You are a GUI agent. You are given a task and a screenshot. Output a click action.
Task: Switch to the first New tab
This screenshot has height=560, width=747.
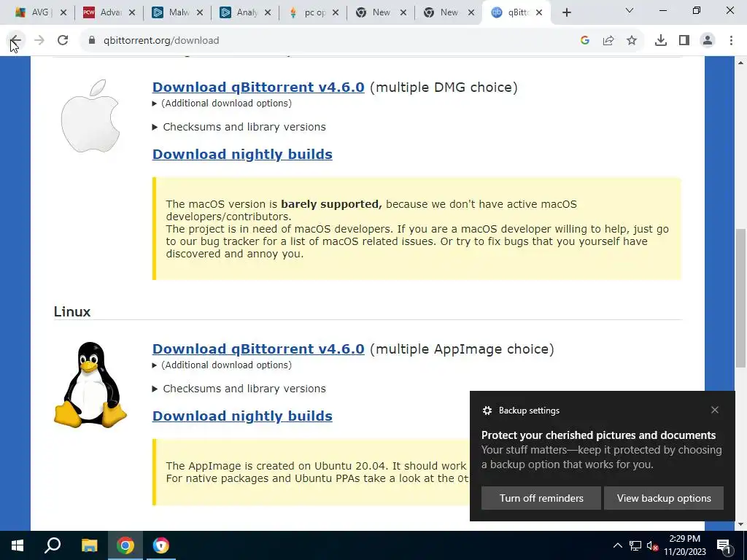point(380,13)
